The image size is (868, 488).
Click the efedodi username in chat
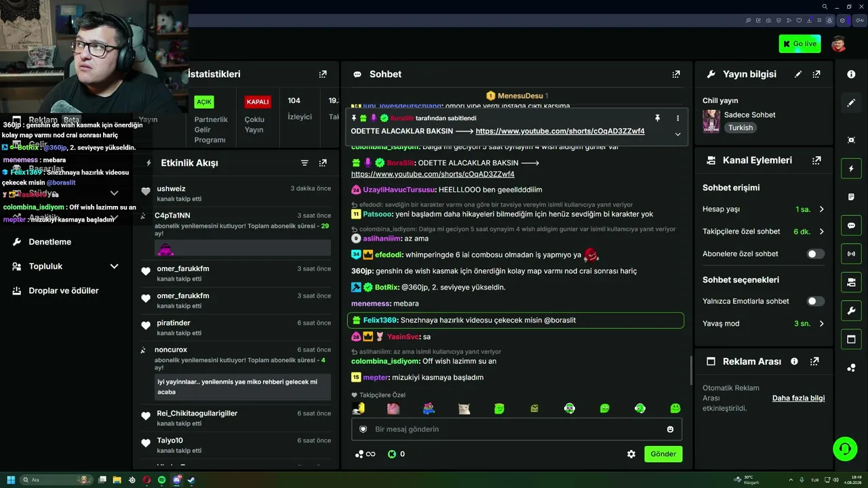tap(389, 255)
